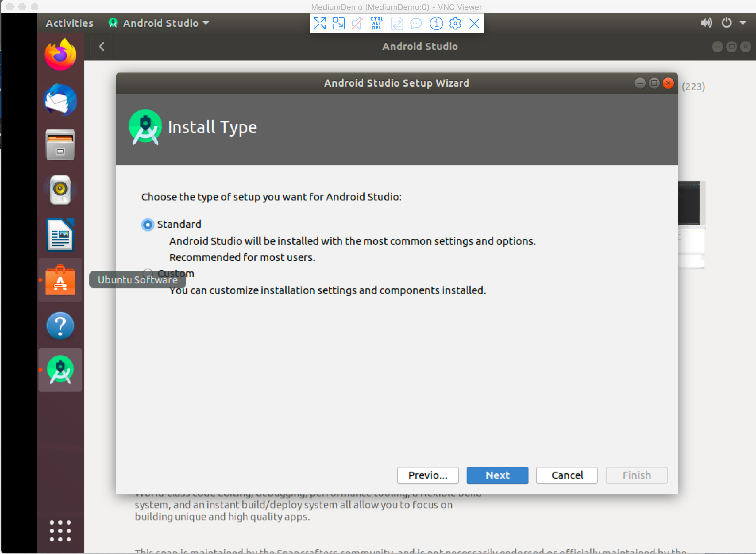
Task: Minimize the Setup Wizard window
Action: [x=640, y=83]
